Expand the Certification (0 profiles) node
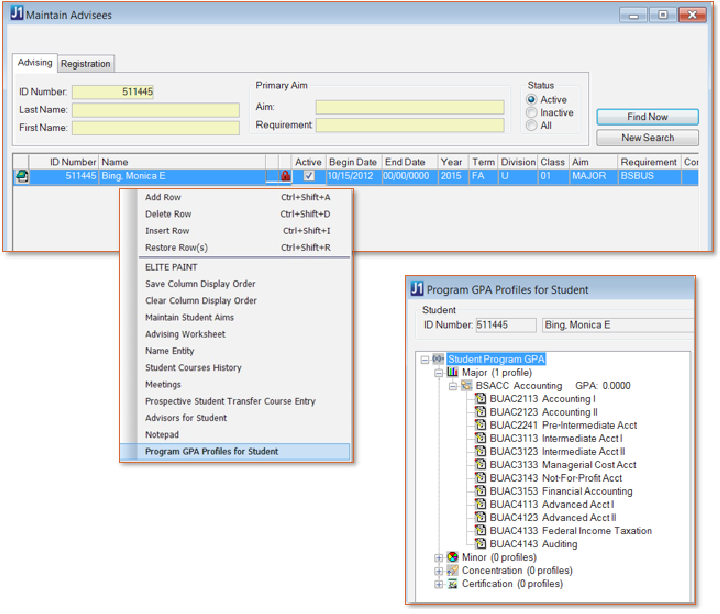Viewport: 720px width, 614px height. (x=438, y=583)
